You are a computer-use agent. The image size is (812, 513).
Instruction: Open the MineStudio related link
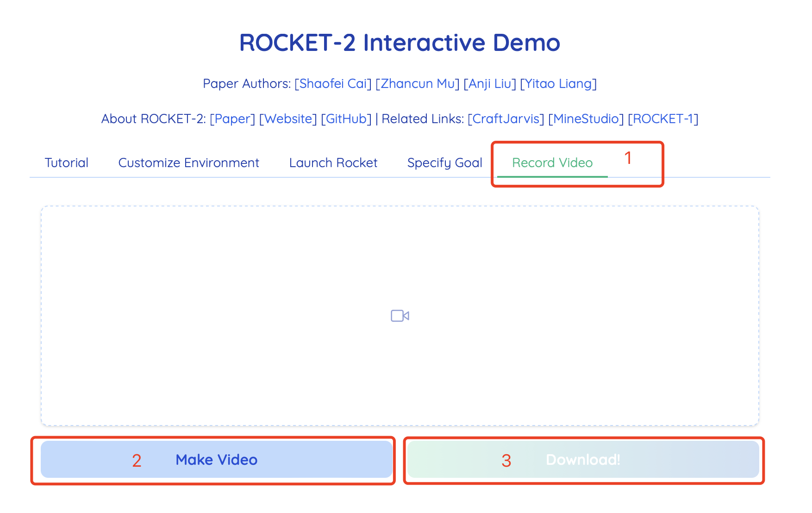[586, 119]
